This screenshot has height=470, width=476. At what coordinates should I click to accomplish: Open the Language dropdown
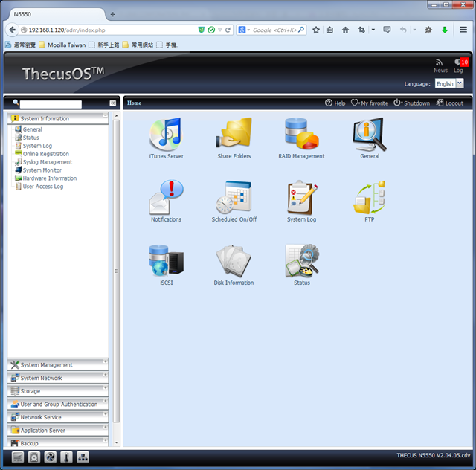pos(449,83)
